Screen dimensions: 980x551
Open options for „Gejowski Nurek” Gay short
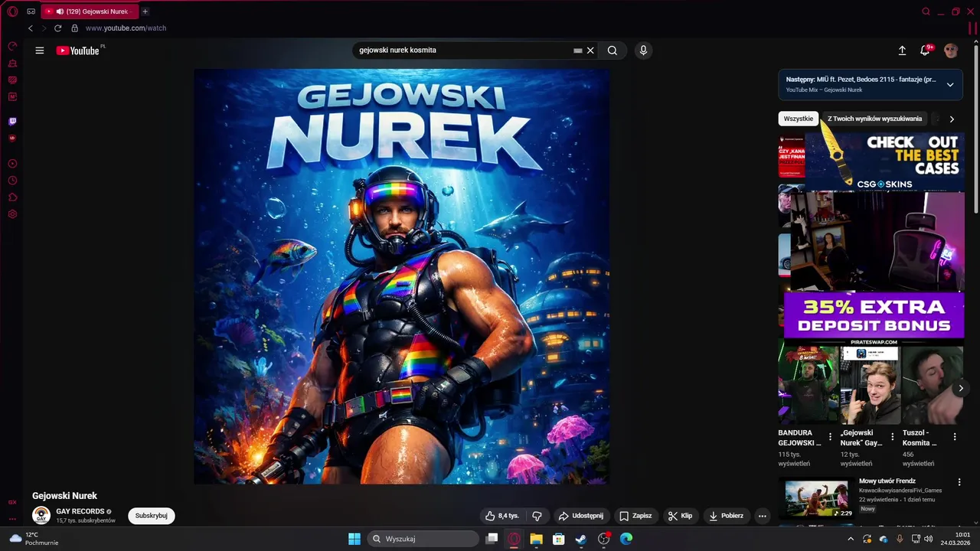[892, 437]
